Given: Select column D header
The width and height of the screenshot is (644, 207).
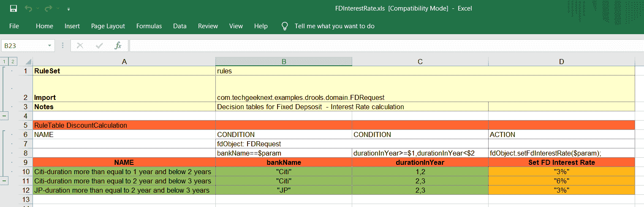Looking at the screenshot, I should click(x=562, y=62).
